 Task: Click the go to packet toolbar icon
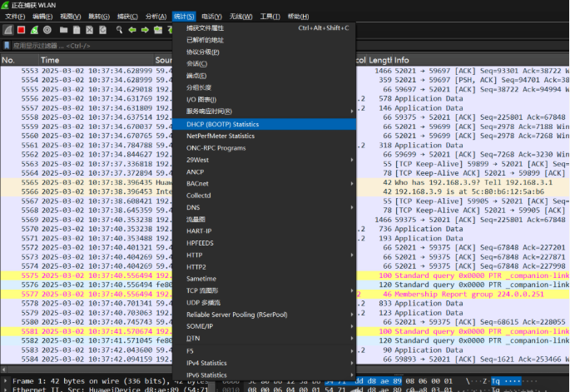coord(158,30)
